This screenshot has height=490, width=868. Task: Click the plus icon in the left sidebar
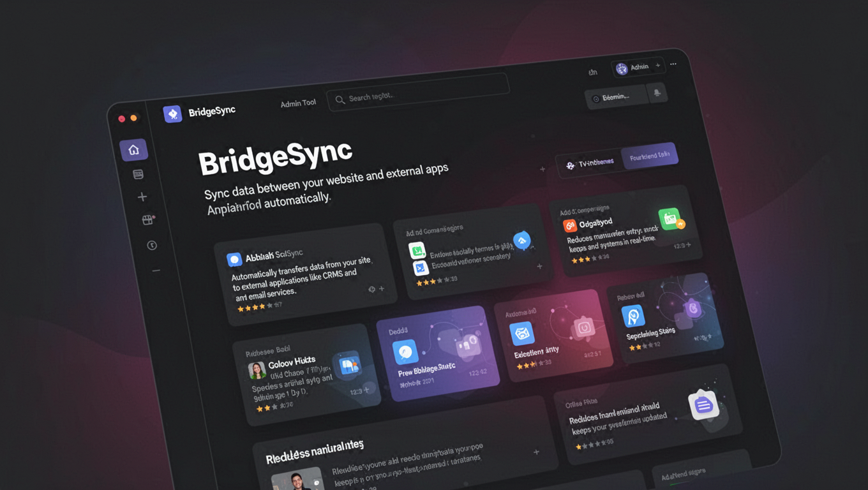pyautogui.click(x=142, y=197)
